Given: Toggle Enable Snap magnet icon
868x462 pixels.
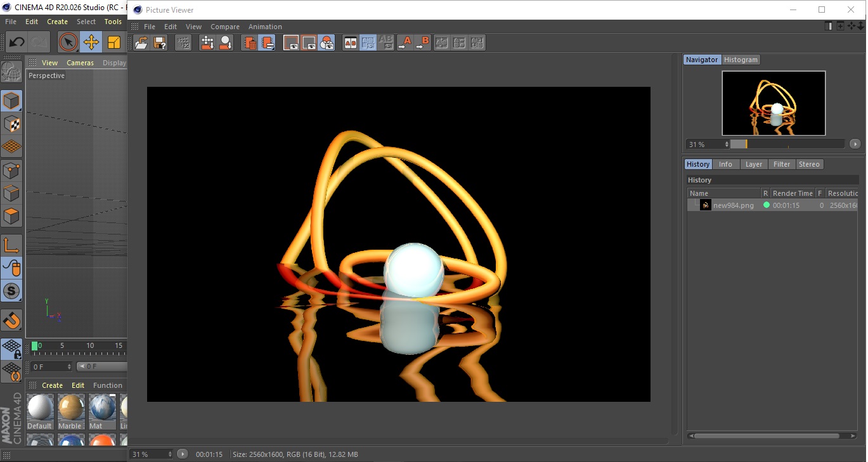Looking at the screenshot, I should [x=11, y=320].
